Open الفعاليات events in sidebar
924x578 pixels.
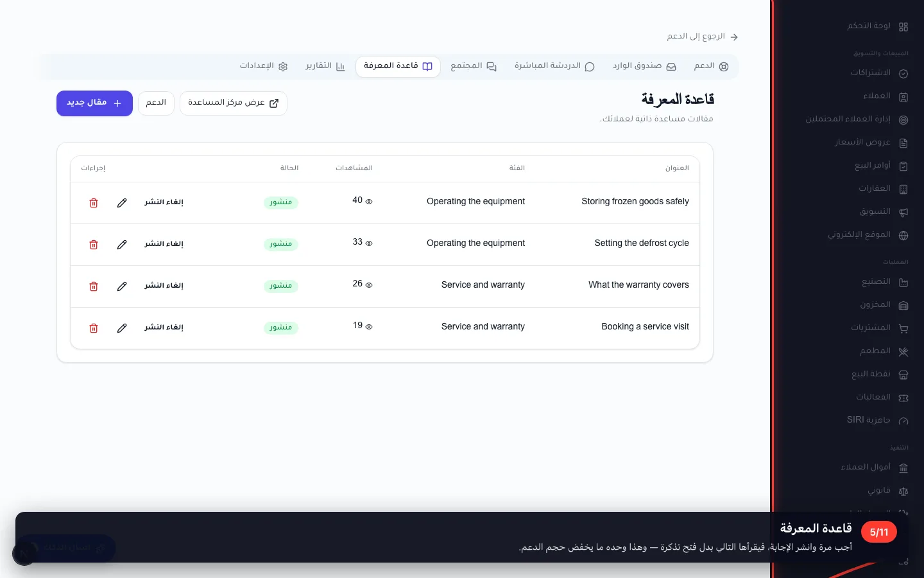tap(882, 398)
